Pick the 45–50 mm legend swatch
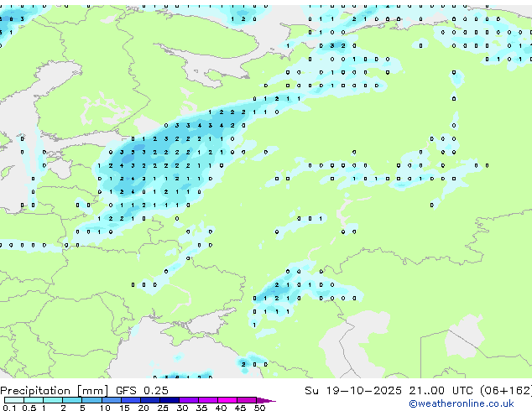 pyautogui.click(x=247, y=400)
